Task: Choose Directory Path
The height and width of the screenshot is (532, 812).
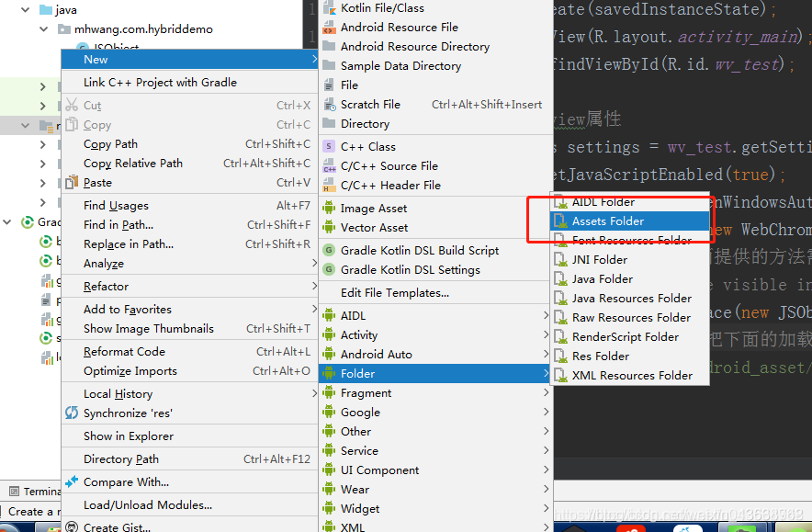Action: point(189,459)
